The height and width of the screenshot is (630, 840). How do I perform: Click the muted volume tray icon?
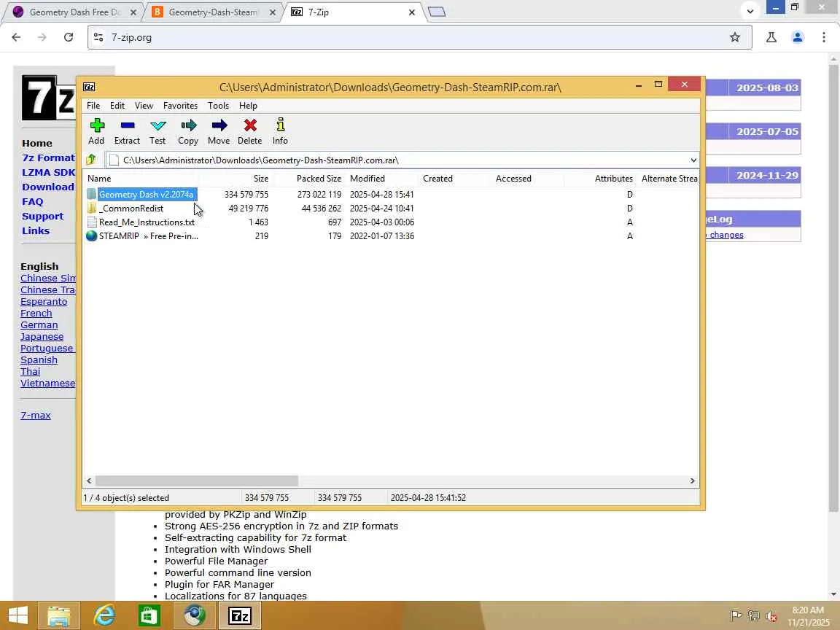coord(771,616)
